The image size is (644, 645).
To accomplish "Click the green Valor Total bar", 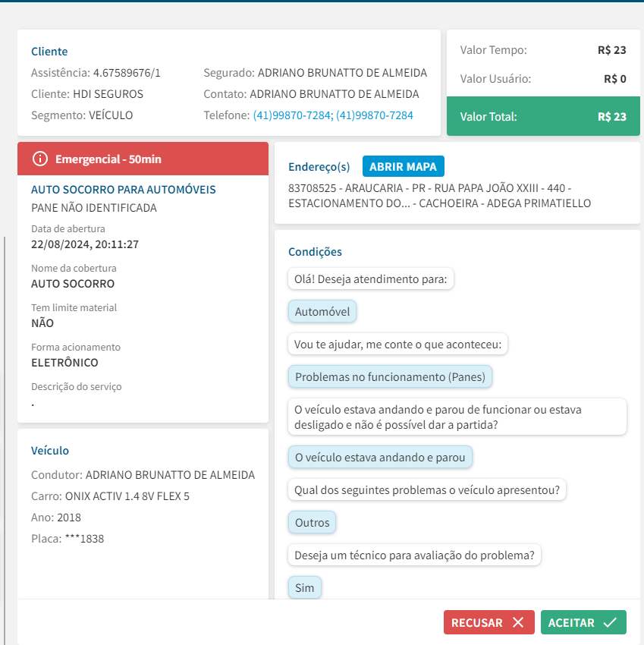I will pos(543,117).
